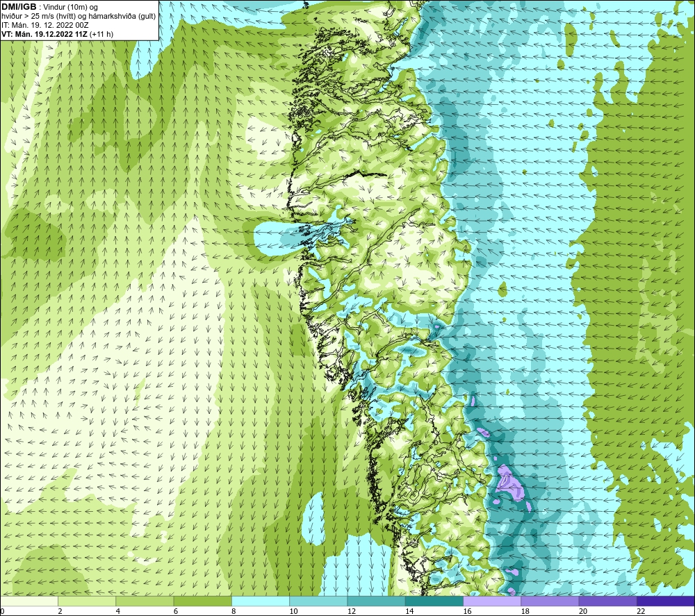
Task: Click the 20–22 m/s violet legend swatch
Action: (607, 601)
